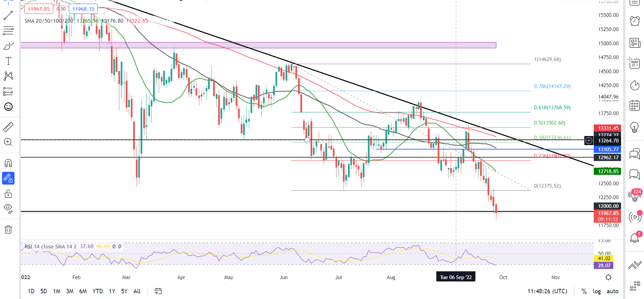This screenshot has width=644, height=299.
Task: Click the 0(12375.52) Fibonacci label
Action: click(548, 186)
